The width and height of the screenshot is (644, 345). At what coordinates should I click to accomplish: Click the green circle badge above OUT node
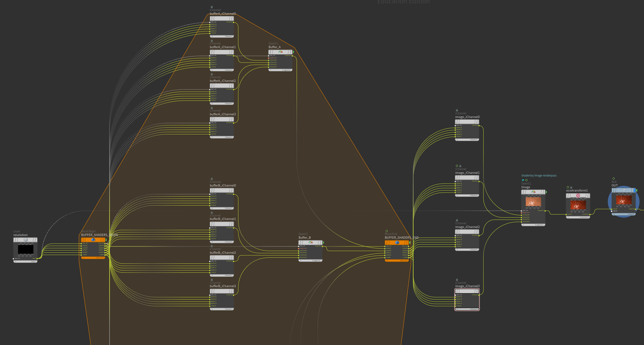[x=613, y=179]
